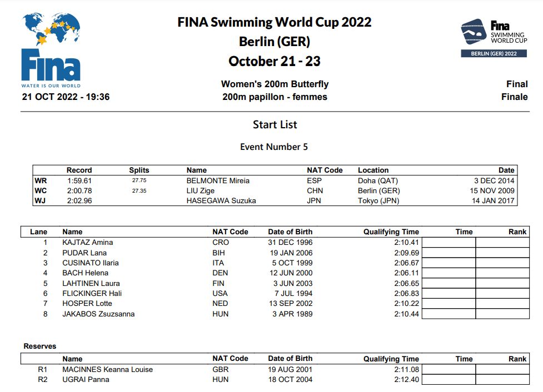Image resolution: width=543 pixels, height=392 pixels.
Task: Select the WR record row label
Action: [39, 180]
